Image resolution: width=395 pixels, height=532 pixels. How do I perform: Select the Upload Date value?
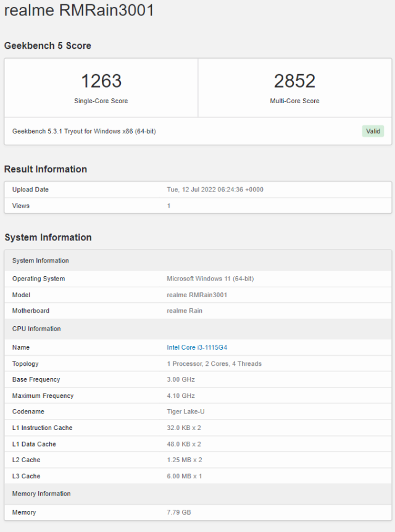(x=215, y=190)
